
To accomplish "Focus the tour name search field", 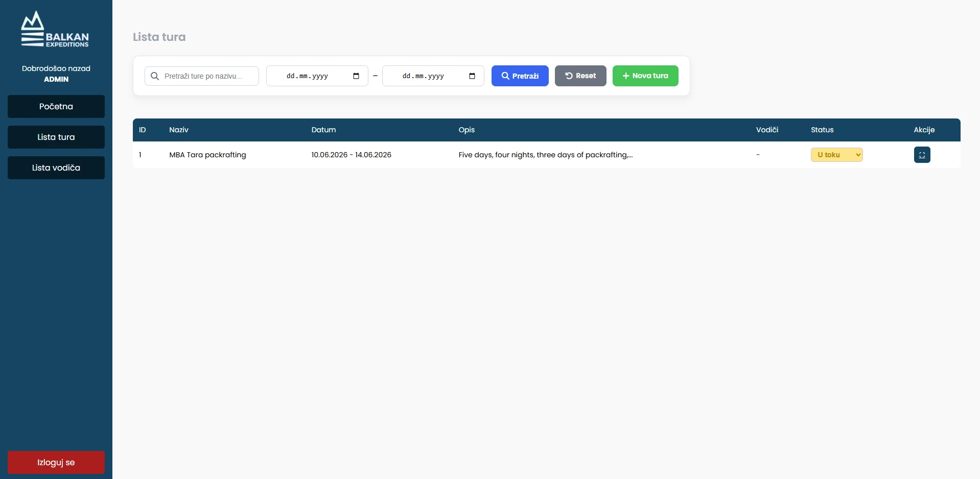I will 202,76.
